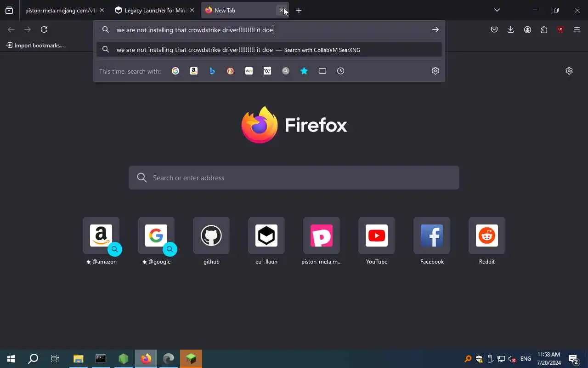Open search settings gear in dropdown
588x368 pixels.
coord(435,71)
